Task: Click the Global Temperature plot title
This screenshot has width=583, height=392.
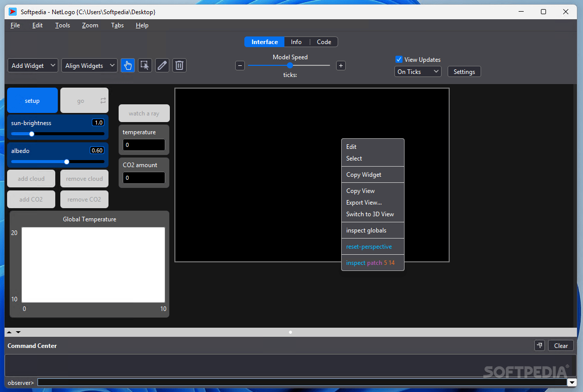Action: click(90, 219)
